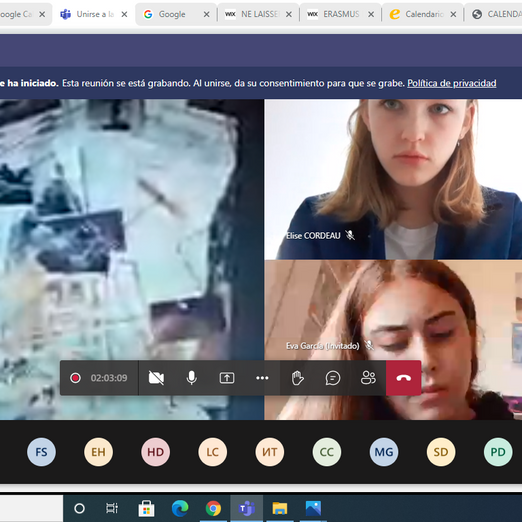The height and width of the screenshot is (522, 522).
Task: Open Task View in the taskbar
Action: click(x=112, y=508)
